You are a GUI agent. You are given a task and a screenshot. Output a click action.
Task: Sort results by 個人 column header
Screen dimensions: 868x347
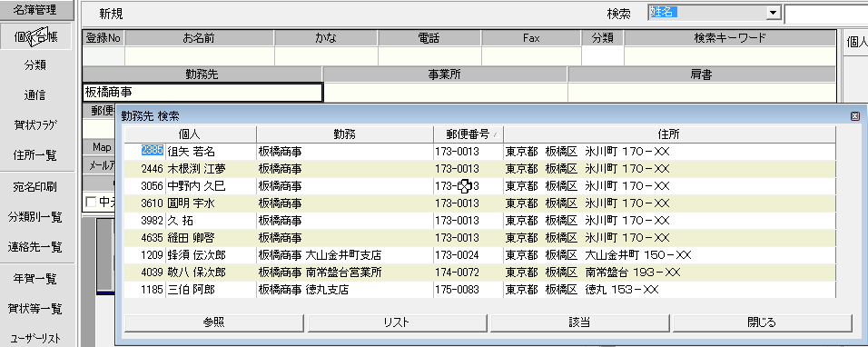click(190, 134)
